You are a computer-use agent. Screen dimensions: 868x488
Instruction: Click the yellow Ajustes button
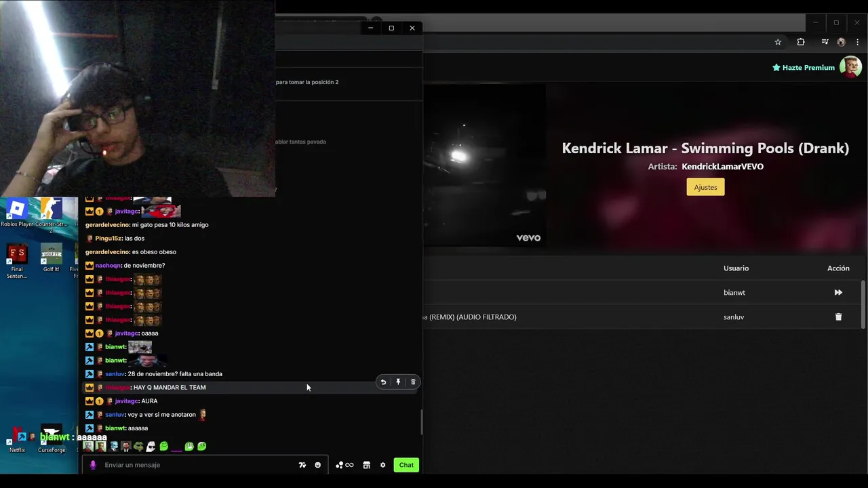tap(705, 187)
